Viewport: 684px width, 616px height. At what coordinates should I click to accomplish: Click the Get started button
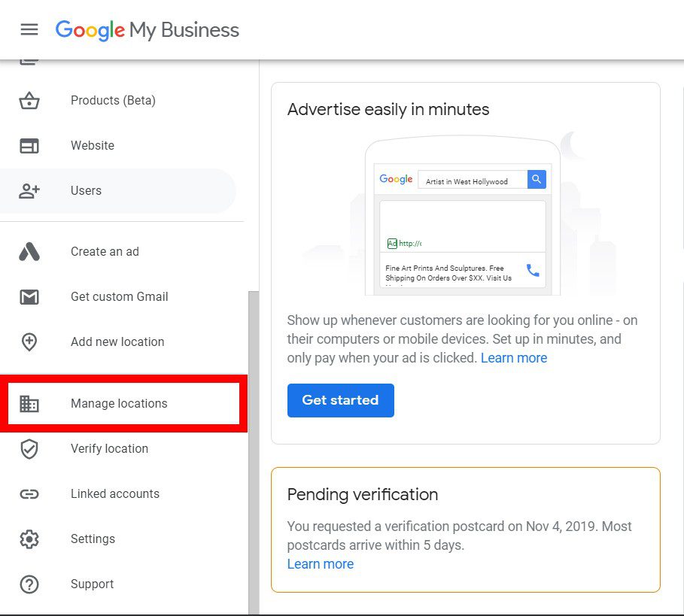coord(341,400)
